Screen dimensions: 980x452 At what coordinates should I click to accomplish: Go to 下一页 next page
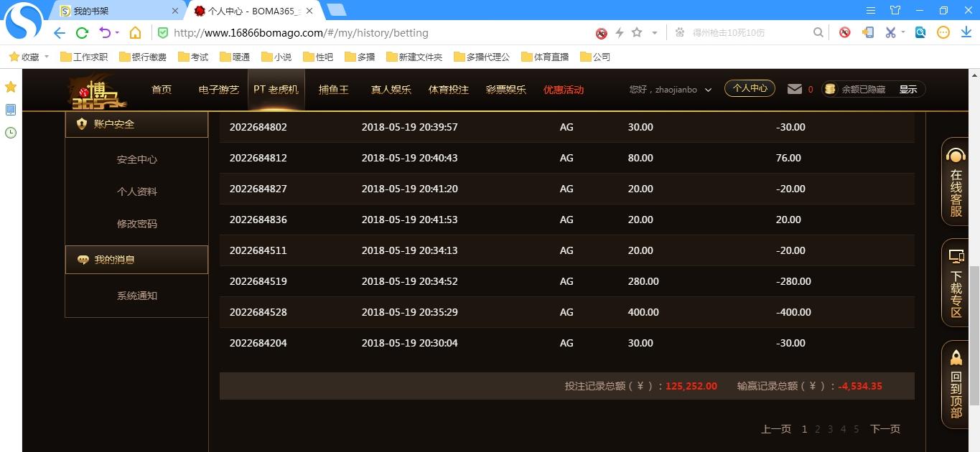point(885,429)
